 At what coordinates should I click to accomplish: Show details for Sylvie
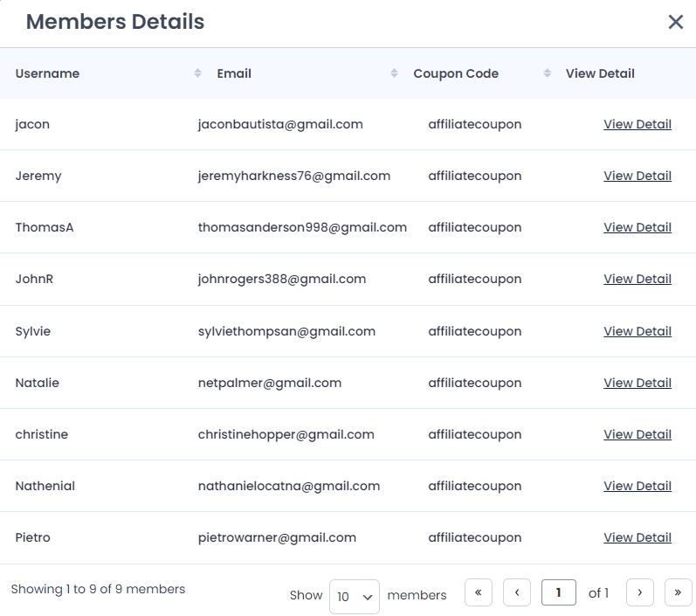(637, 331)
